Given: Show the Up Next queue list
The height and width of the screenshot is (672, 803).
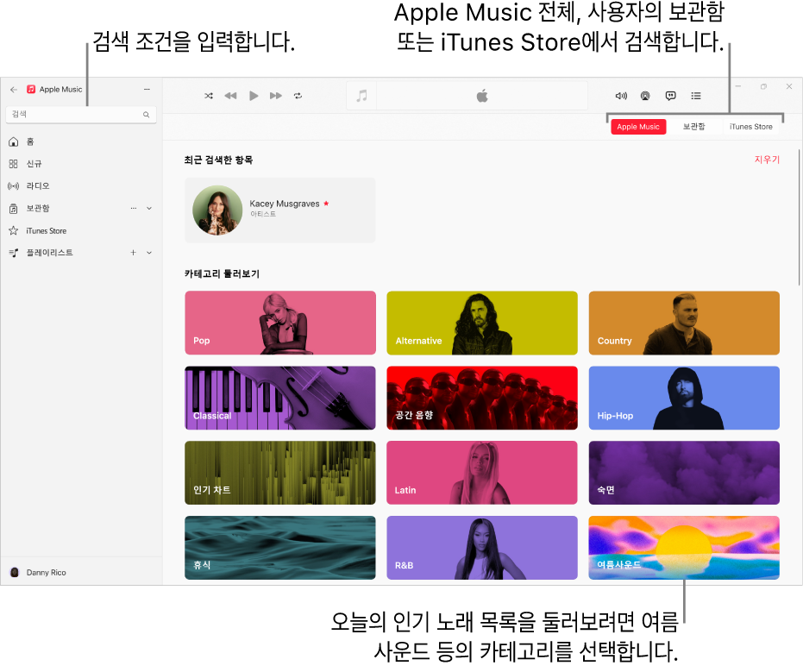Looking at the screenshot, I should [696, 96].
